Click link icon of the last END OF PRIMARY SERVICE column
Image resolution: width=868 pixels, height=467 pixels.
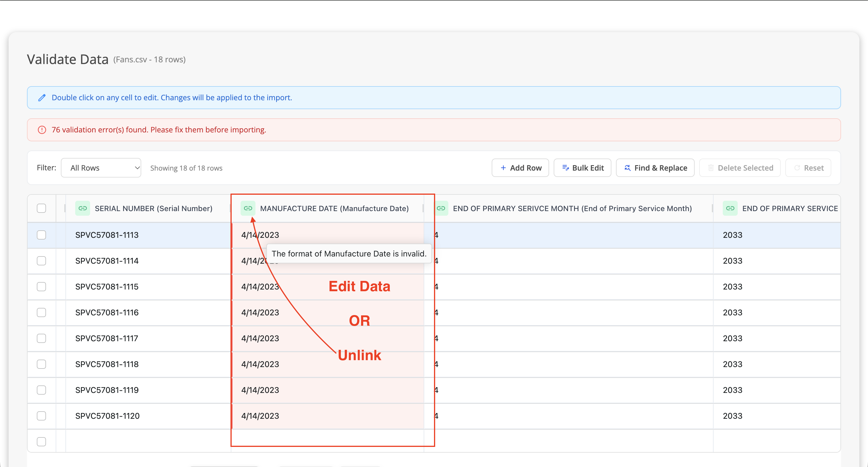point(730,209)
